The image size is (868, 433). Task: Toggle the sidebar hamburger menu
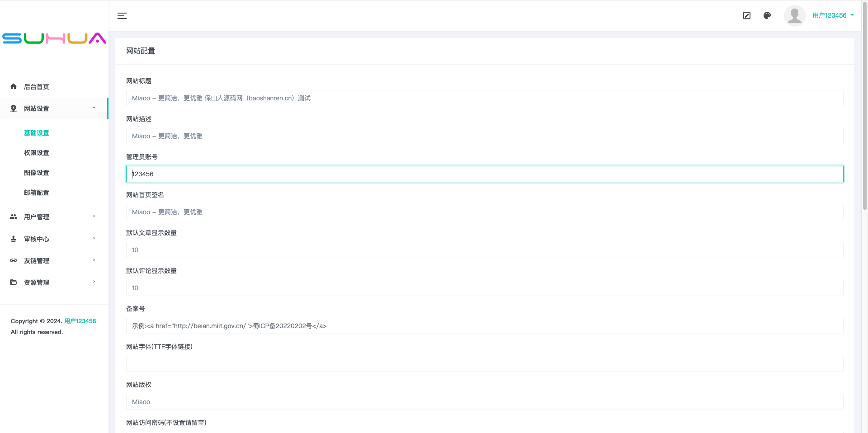(122, 16)
